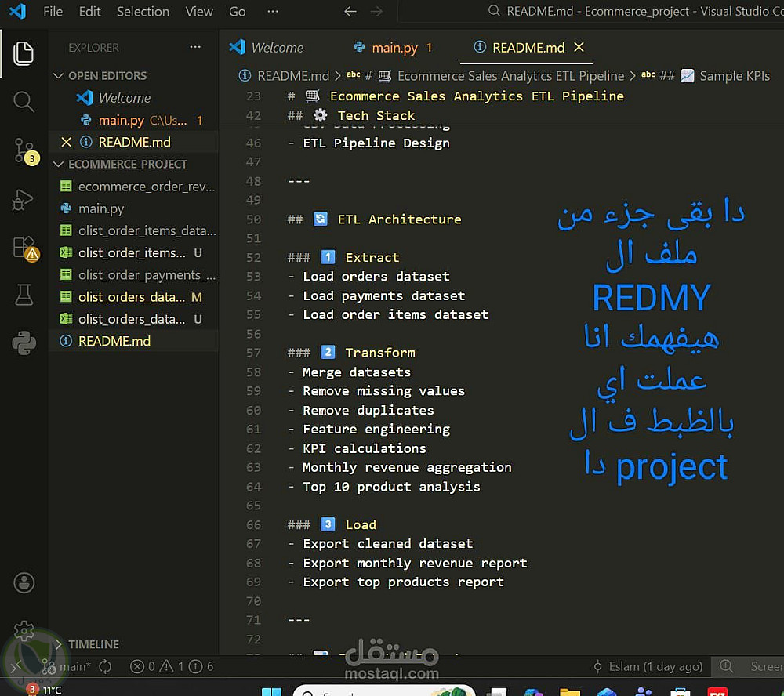Open olist_order_items... untracked Excel file
784x696 pixels.
(x=133, y=252)
